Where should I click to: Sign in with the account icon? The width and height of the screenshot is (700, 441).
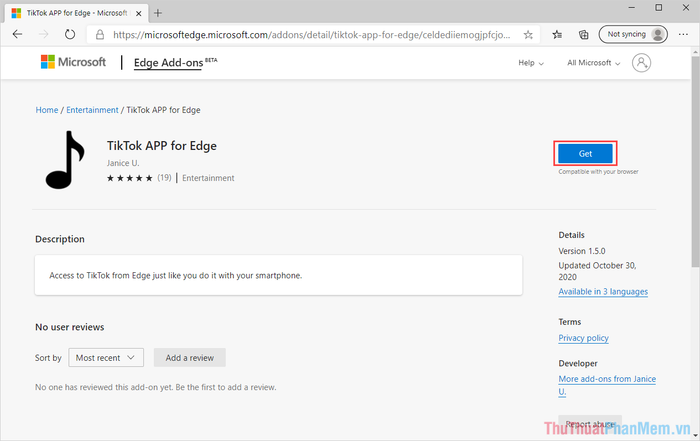tap(641, 63)
